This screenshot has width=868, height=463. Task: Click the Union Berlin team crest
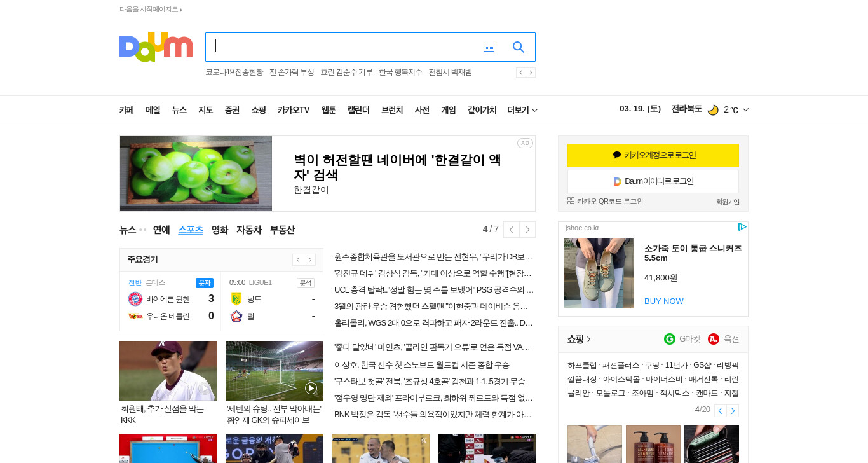coord(135,316)
